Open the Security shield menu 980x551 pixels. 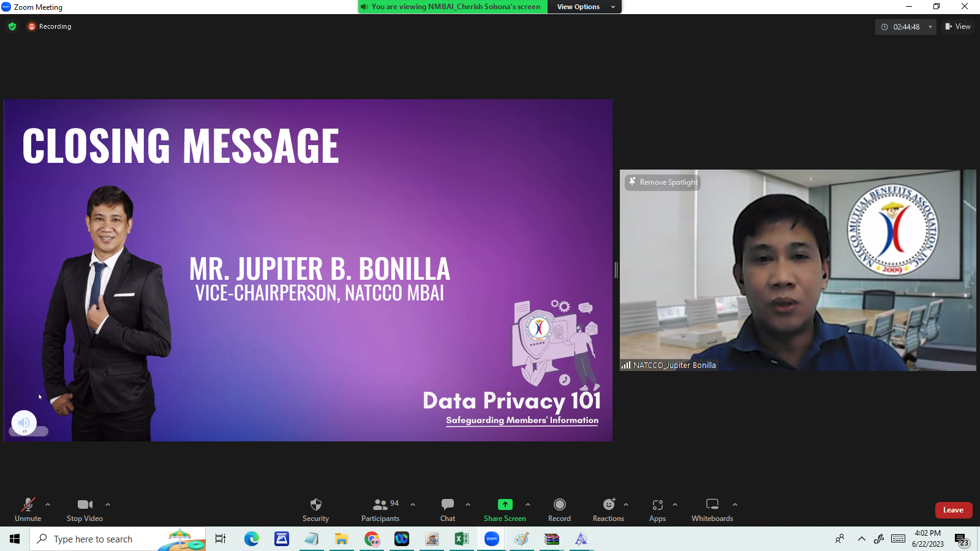[x=315, y=509]
